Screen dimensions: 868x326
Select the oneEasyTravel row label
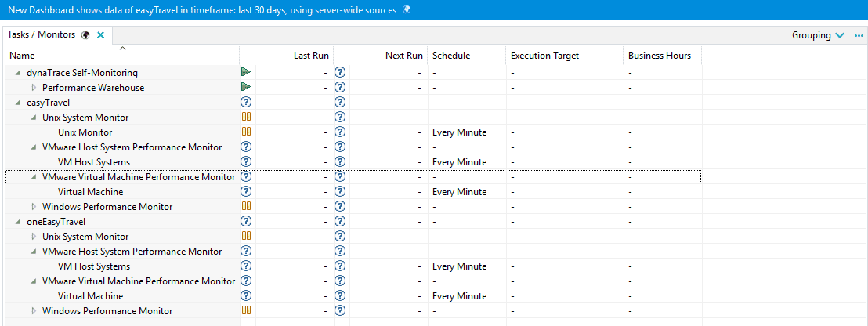(56, 222)
